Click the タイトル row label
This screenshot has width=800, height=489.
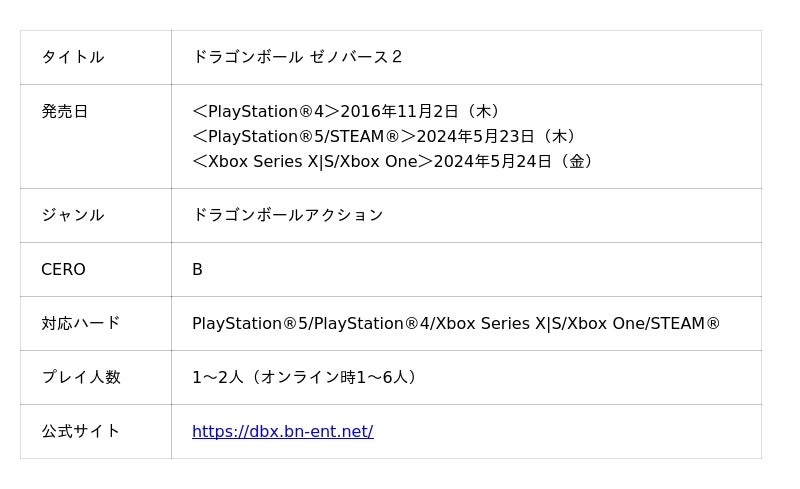pos(72,57)
